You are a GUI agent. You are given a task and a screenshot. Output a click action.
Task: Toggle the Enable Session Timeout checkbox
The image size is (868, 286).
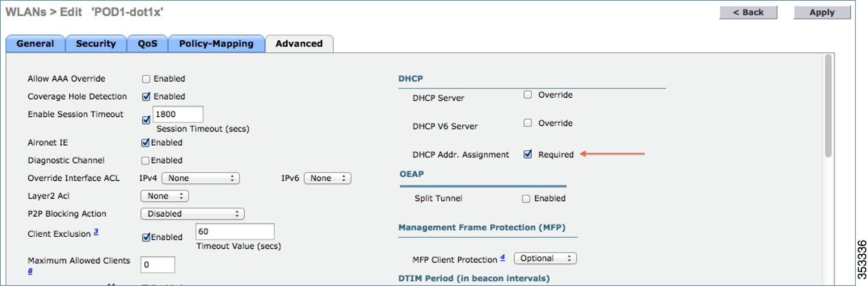tap(146, 120)
